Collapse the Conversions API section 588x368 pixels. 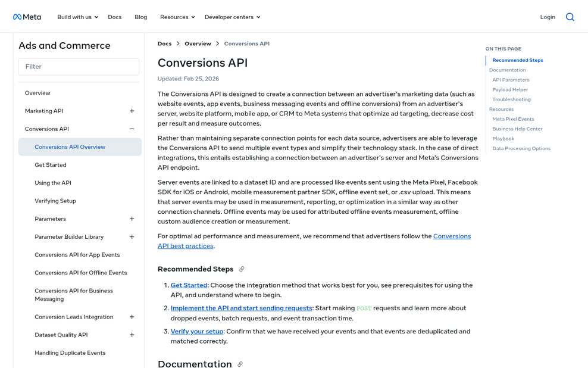click(132, 129)
